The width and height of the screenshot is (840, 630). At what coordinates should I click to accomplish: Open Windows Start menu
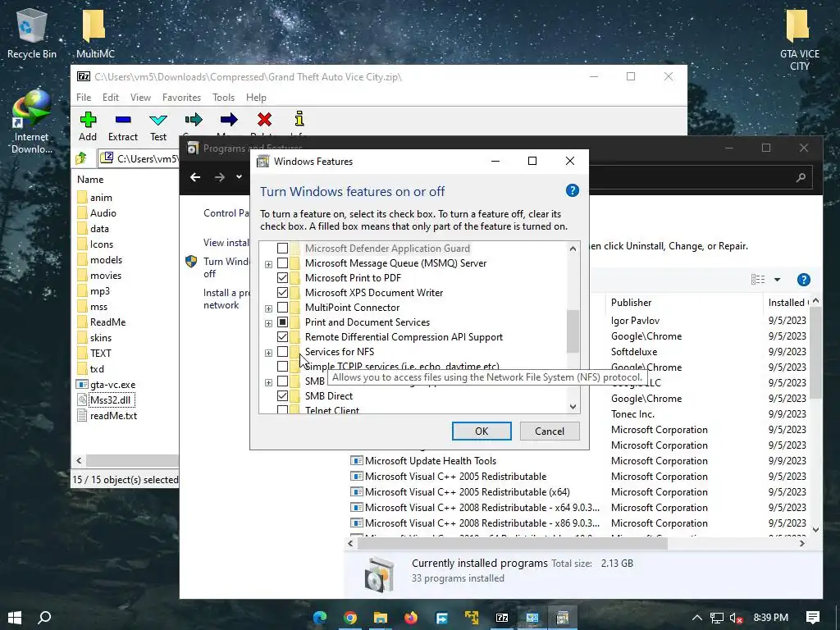(15, 618)
